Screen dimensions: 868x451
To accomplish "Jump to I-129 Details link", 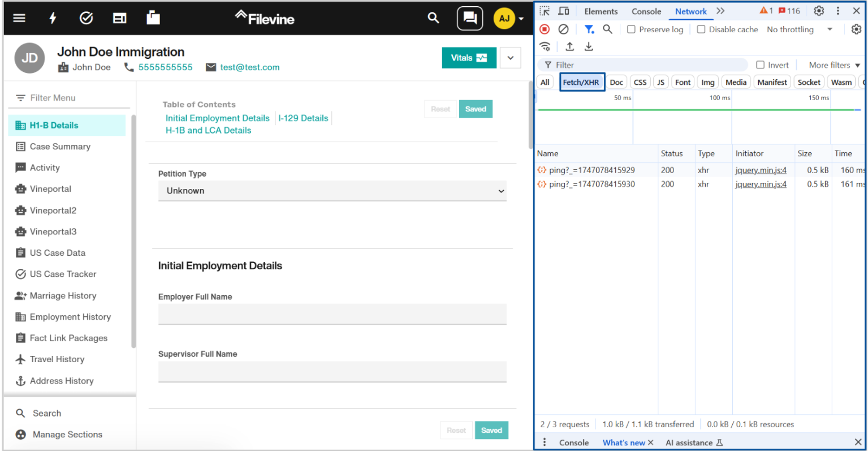I will pyautogui.click(x=303, y=118).
